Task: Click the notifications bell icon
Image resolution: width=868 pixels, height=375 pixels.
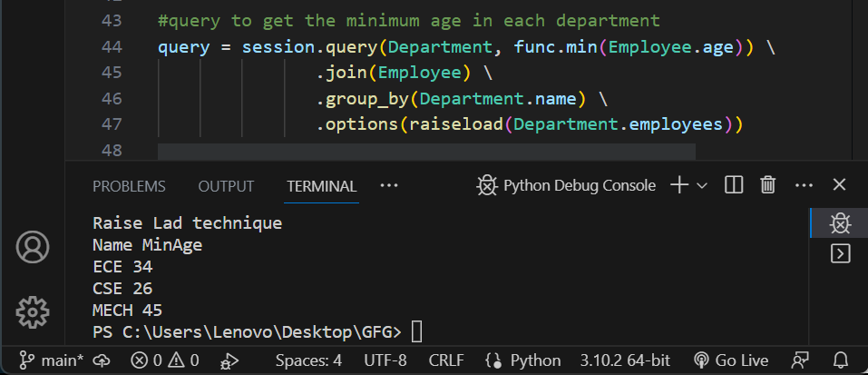Action: coord(841,360)
